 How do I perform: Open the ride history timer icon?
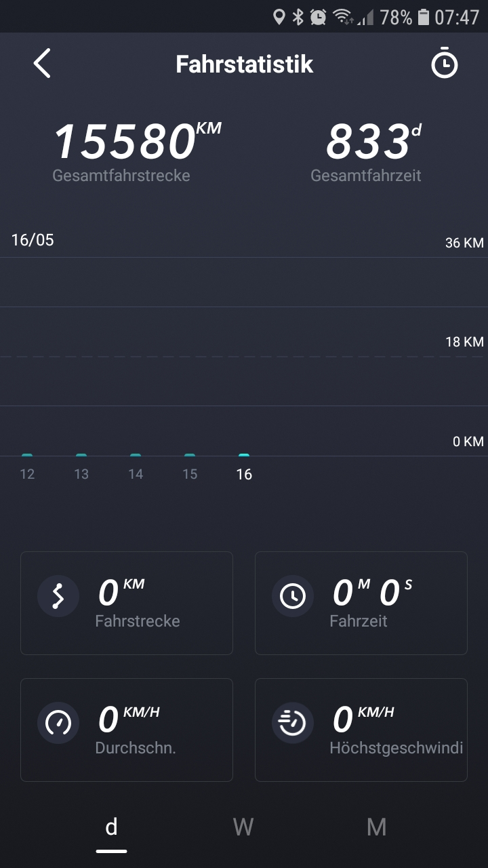445,64
